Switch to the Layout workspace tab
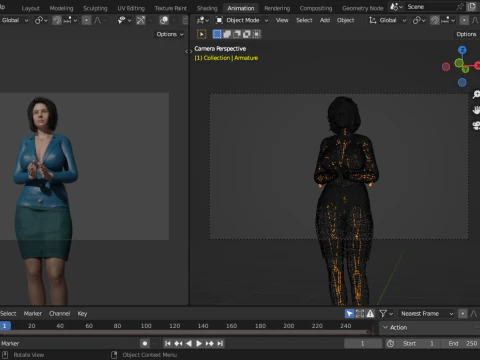This screenshot has width=480, height=360. (30, 8)
